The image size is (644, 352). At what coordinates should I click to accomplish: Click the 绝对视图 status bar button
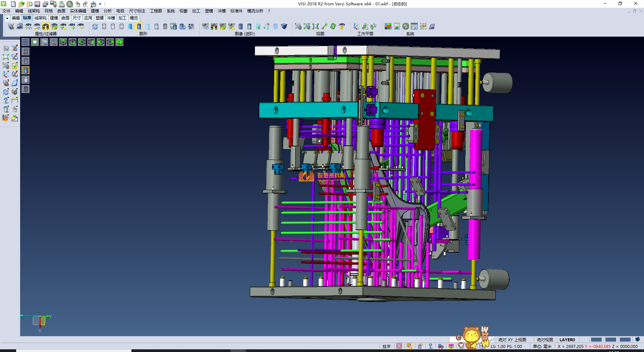click(544, 340)
